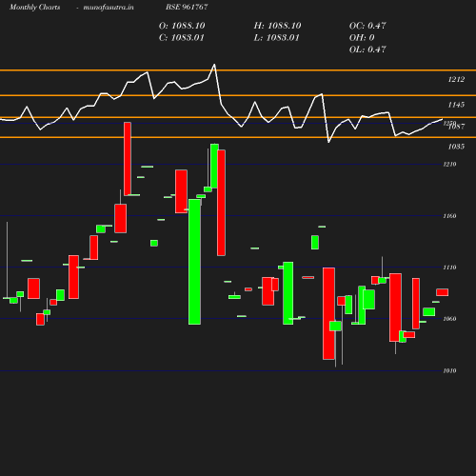Select the 'OH: 0' reading
The height and width of the screenshot is (476, 476).
(x=362, y=38)
